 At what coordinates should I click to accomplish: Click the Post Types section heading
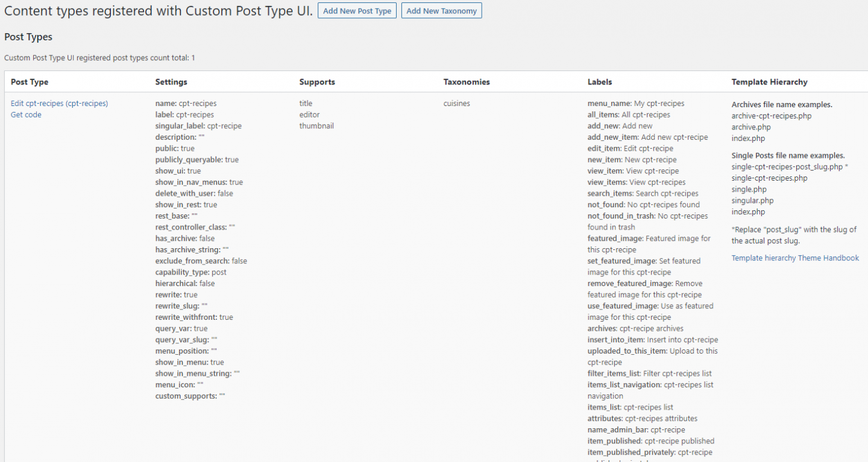(28, 37)
